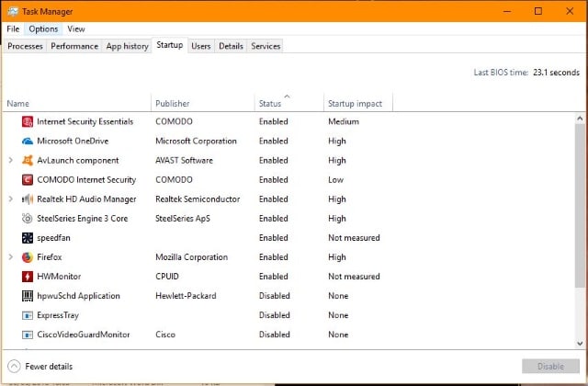Click the speedfan icon
The image size is (588, 386).
[x=28, y=238]
